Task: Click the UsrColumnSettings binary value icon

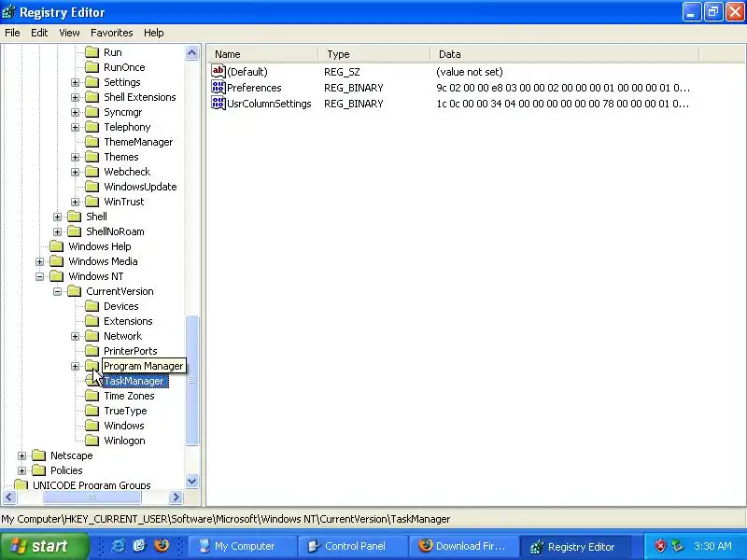Action: tap(218, 103)
